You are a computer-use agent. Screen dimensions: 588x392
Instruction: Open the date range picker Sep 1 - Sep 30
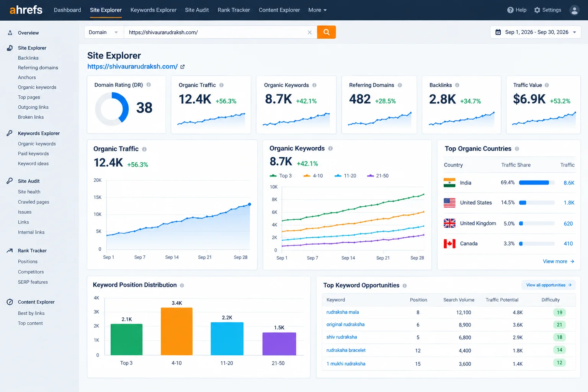(536, 32)
